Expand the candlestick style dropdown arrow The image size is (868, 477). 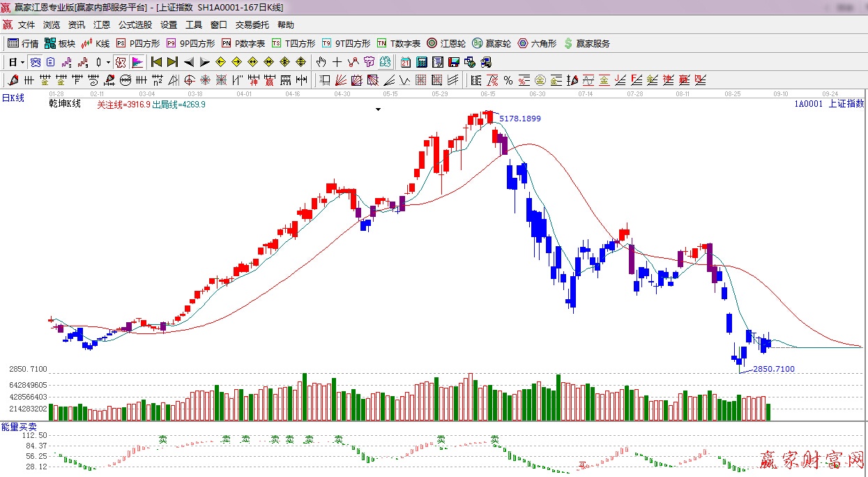[x=108, y=62]
